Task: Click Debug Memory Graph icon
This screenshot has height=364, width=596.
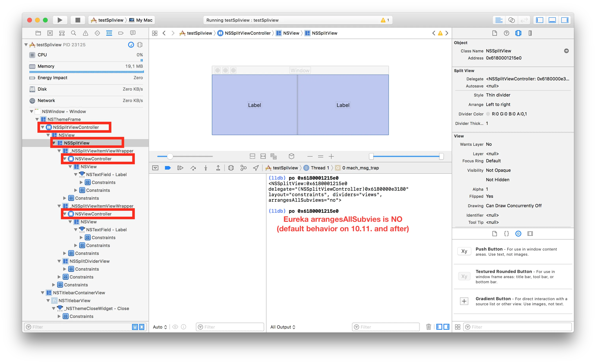Action: (x=243, y=168)
